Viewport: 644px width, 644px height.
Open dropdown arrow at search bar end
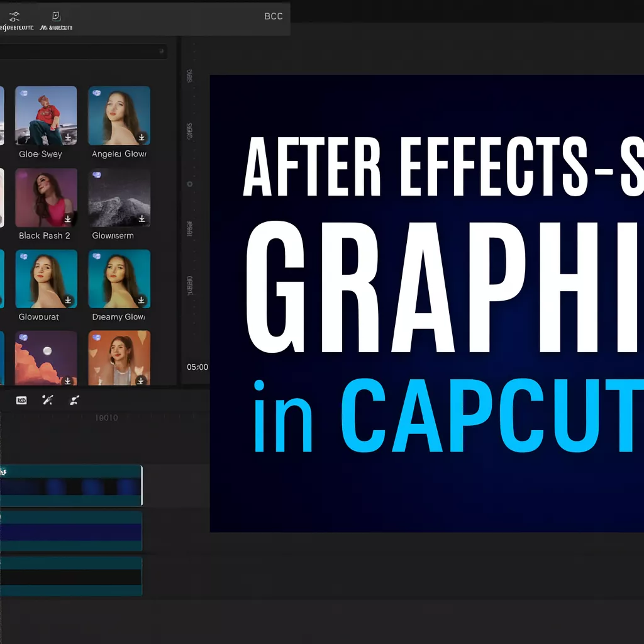[161, 52]
